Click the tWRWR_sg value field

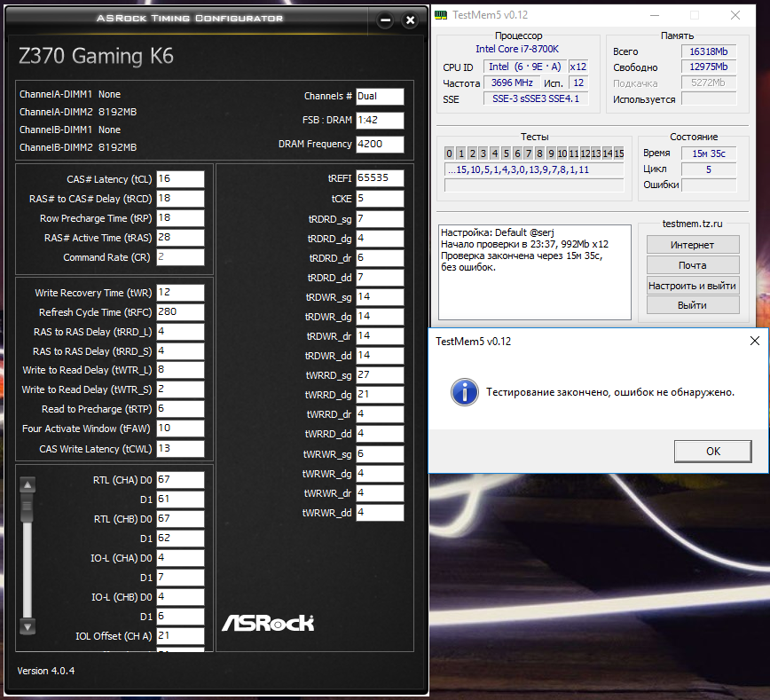[380, 454]
